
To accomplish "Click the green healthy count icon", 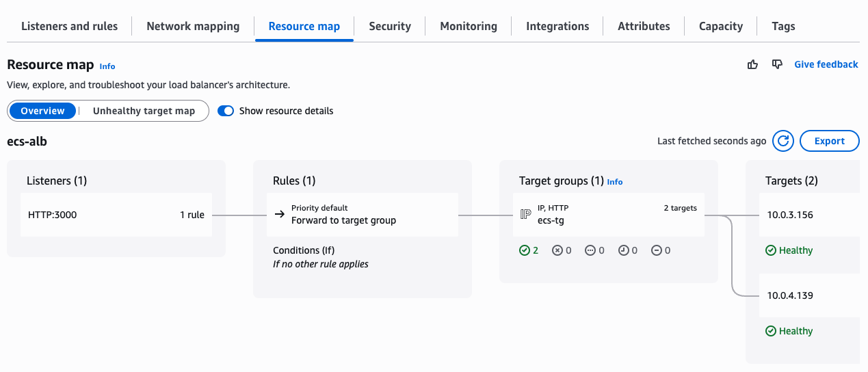I will (525, 250).
